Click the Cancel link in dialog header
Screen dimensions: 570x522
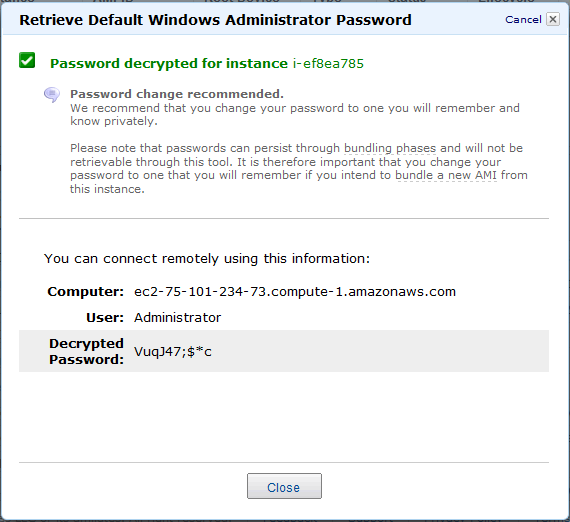(523, 20)
